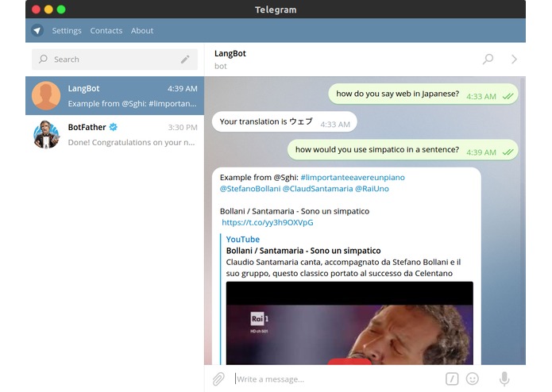Click the Write a message input
The height and width of the screenshot is (392, 552).
(x=336, y=379)
